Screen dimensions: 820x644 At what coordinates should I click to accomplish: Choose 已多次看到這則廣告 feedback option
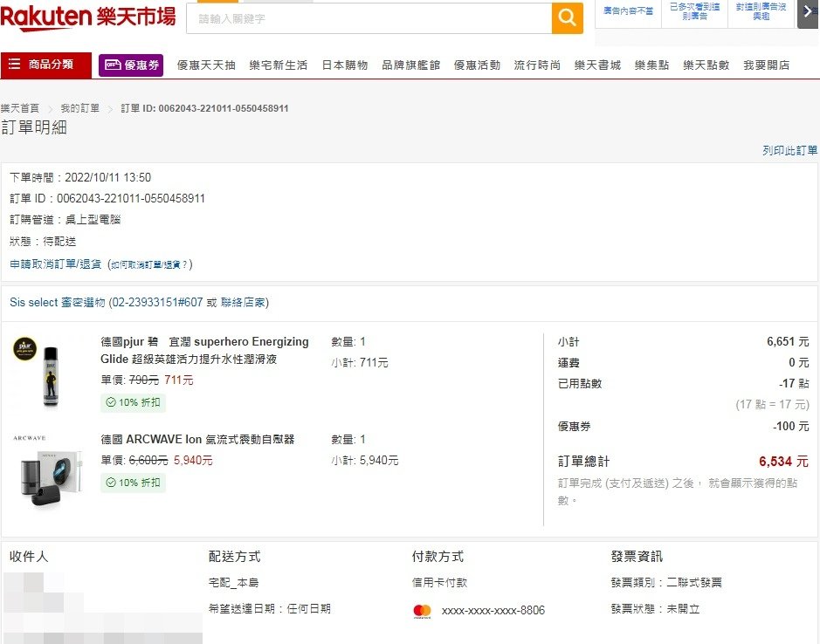click(694, 11)
